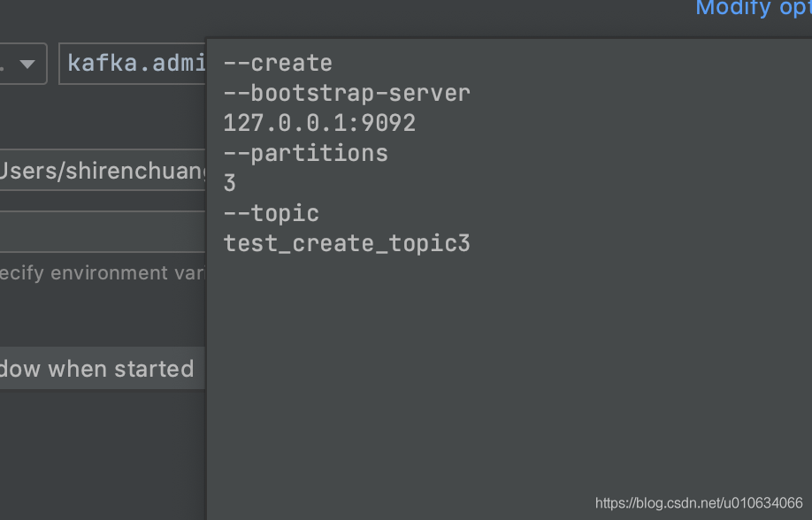Click the --topic argument line
The height and width of the screenshot is (520, 812).
(271, 213)
